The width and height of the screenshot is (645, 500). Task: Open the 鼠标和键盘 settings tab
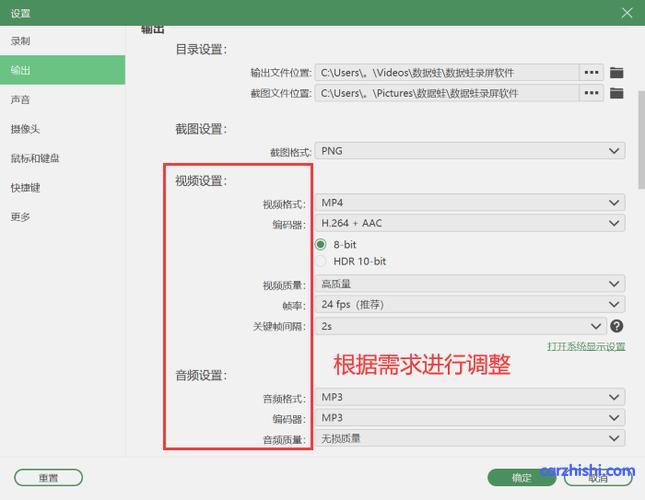point(63,158)
